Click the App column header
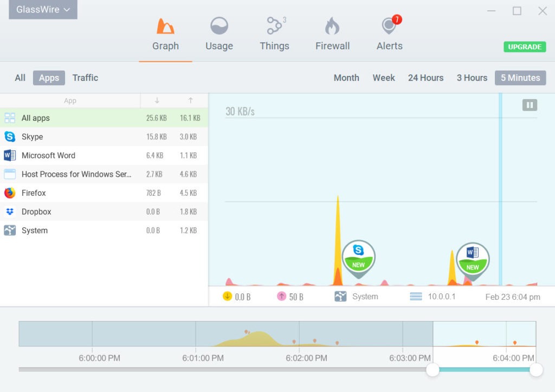Viewport: 555px width, 392px height. point(70,100)
